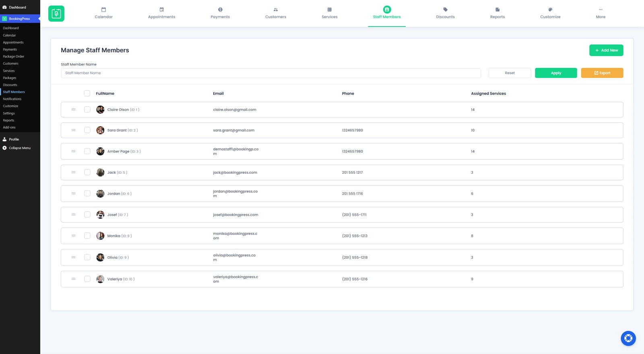Click the Amber Page (ID: 3) name
This screenshot has height=354, width=644.
point(124,151)
